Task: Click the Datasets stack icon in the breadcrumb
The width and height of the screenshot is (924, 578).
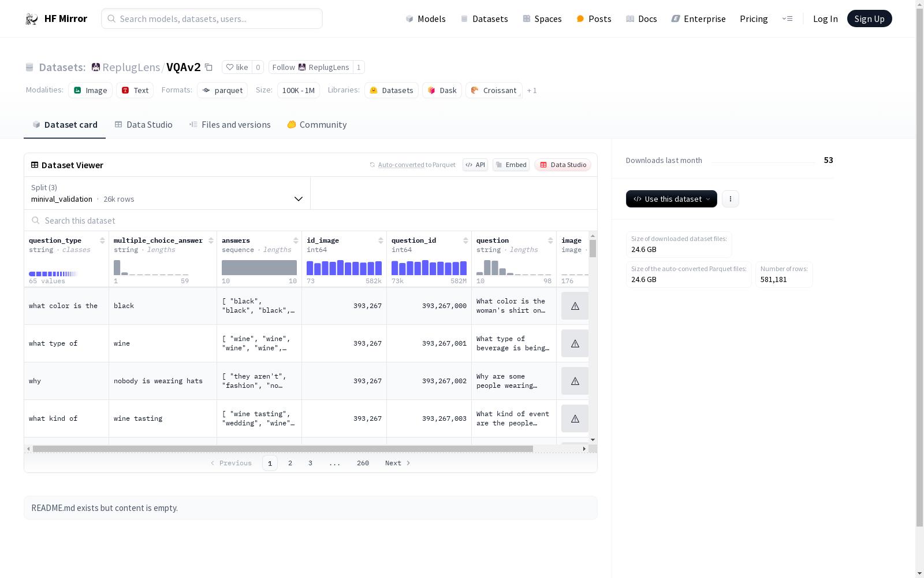Action: click(x=29, y=68)
